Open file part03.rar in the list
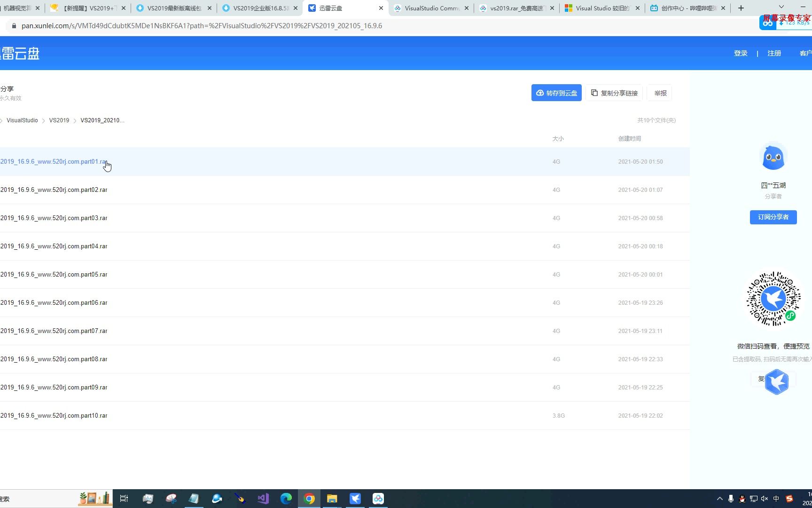Viewport: 812px width, 508px height. coord(54,218)
